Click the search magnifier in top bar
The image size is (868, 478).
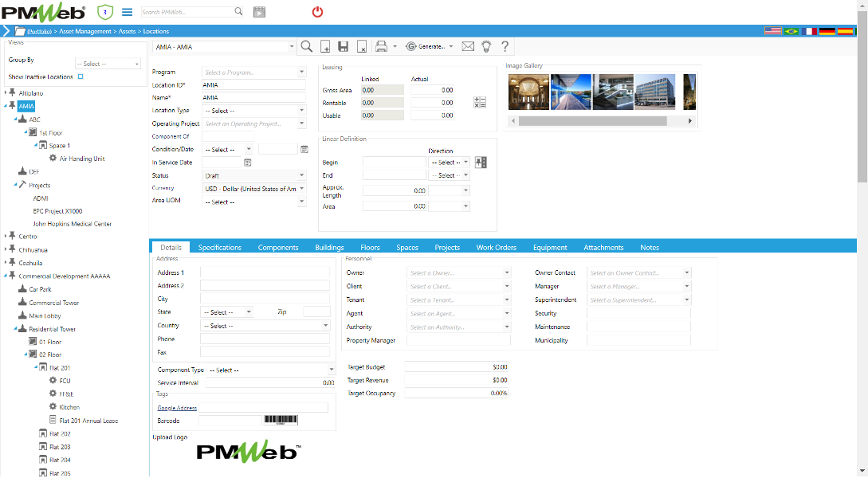click(238, 11)
